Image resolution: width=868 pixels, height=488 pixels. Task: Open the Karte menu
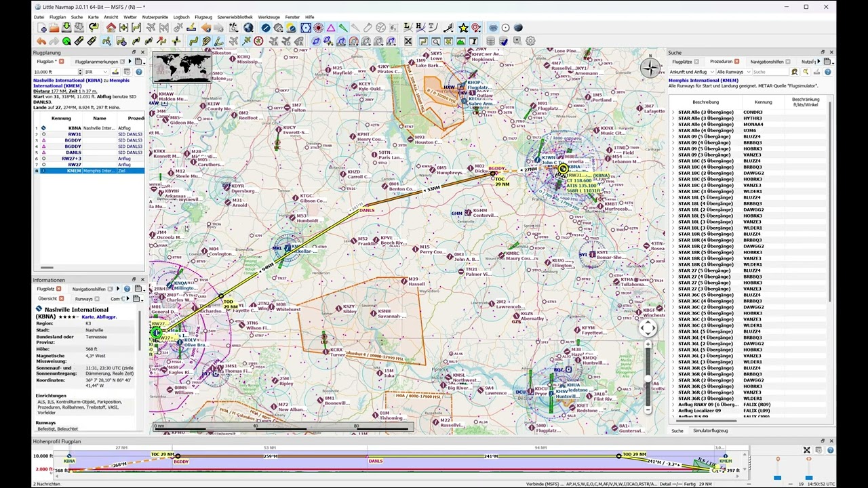click(94, 17)
